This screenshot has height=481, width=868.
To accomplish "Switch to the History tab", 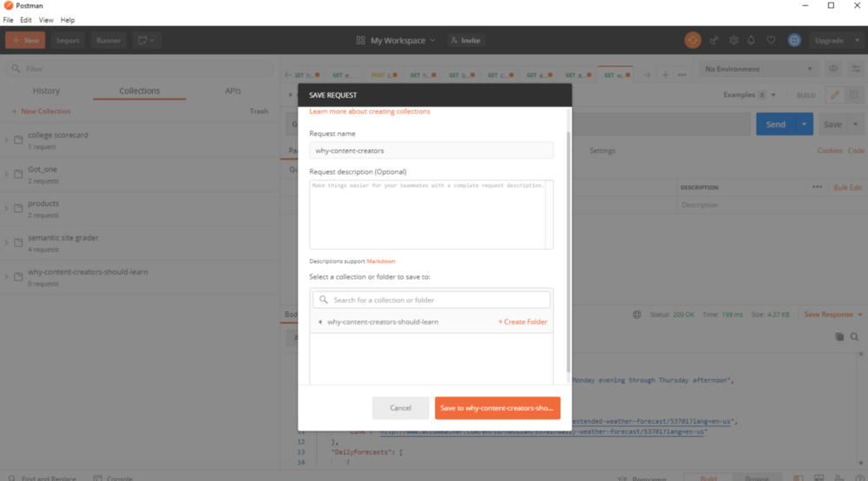I will click(46, 91).
